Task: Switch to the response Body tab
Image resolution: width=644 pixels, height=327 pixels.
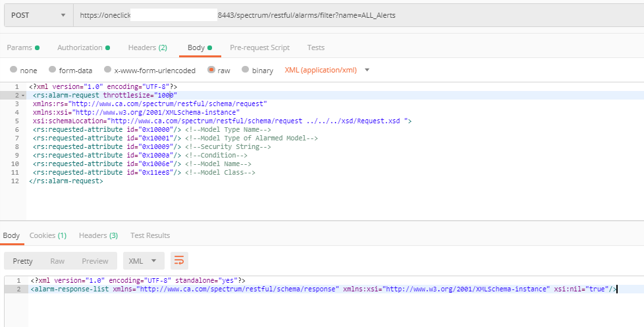Action: coord(11,235)
